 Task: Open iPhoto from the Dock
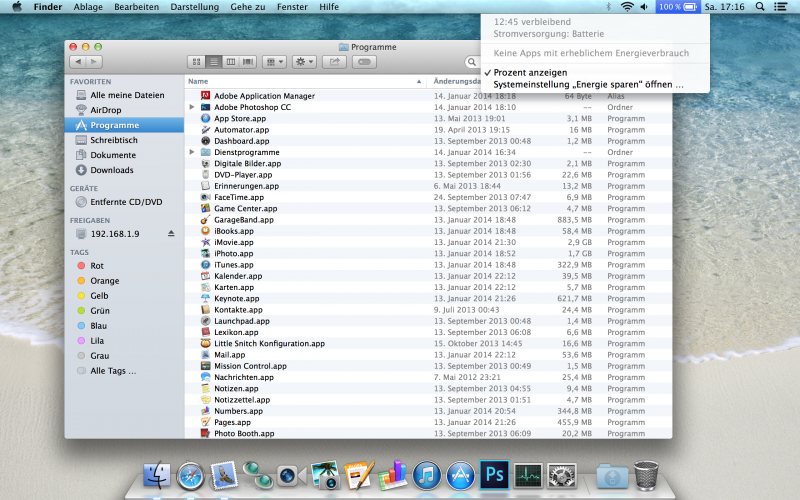coord(326,475)
